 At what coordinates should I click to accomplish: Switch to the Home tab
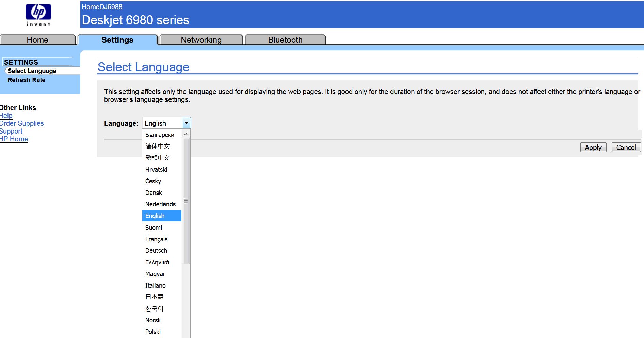(37, 40)
